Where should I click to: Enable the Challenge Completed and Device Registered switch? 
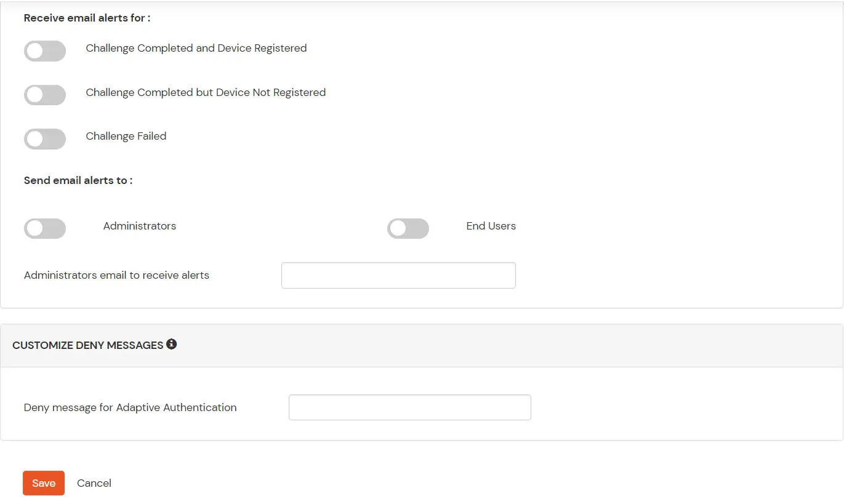[x=45, y=51]
